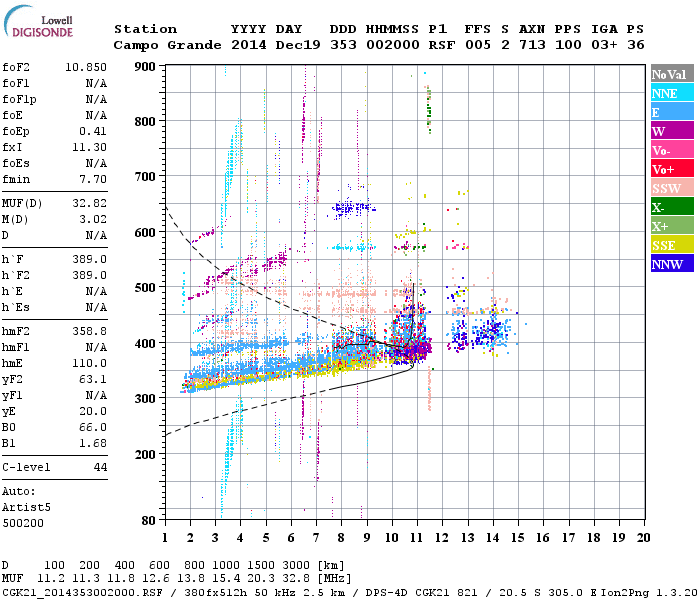Select the E blue legend swatch
Screen dimensions: 700x600
pyautogui.click(x=672, y=112)
